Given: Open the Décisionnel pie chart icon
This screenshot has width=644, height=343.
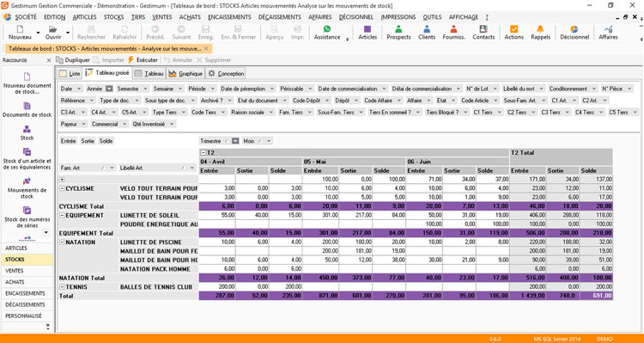Looking at the screenshot, I should click(x=574, y=29).
